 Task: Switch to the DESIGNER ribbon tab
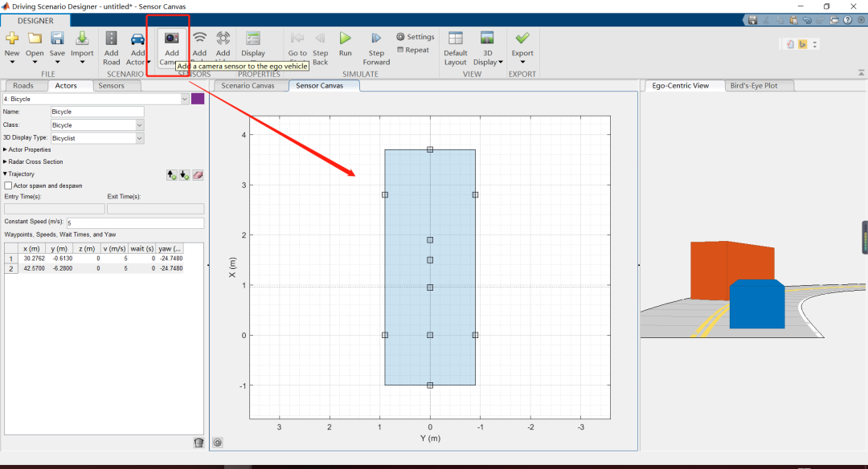pos(35,20)
